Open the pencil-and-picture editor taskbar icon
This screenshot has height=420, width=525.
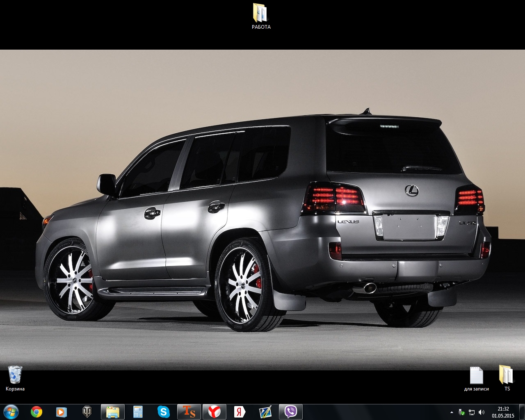[265, 411]
